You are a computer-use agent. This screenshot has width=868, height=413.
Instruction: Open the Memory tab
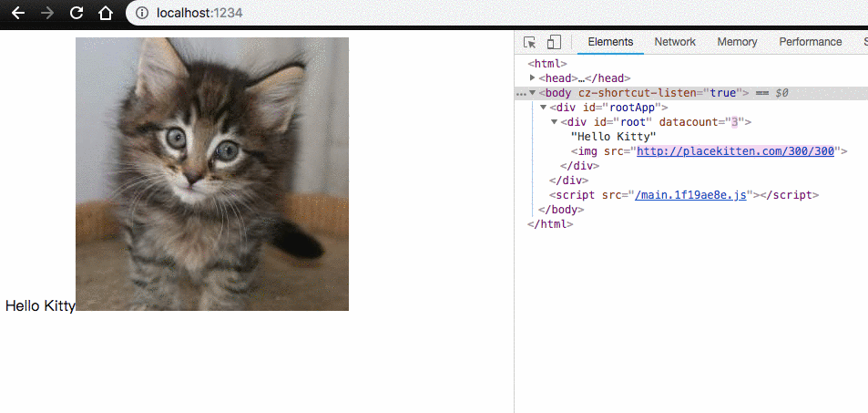tap(737, 42)
